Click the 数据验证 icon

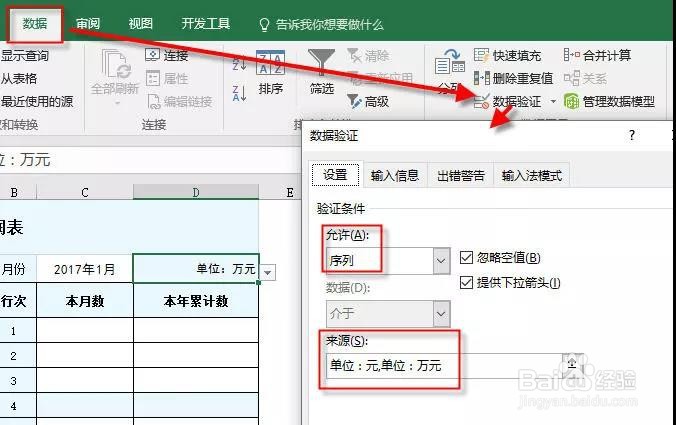click(481, 102)
